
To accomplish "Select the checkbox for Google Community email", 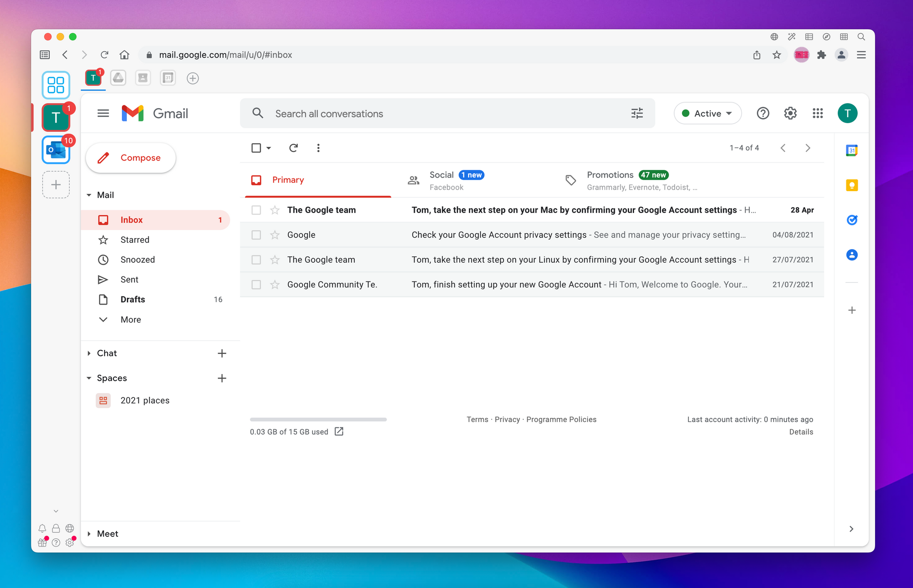I will tap(256, 284).
